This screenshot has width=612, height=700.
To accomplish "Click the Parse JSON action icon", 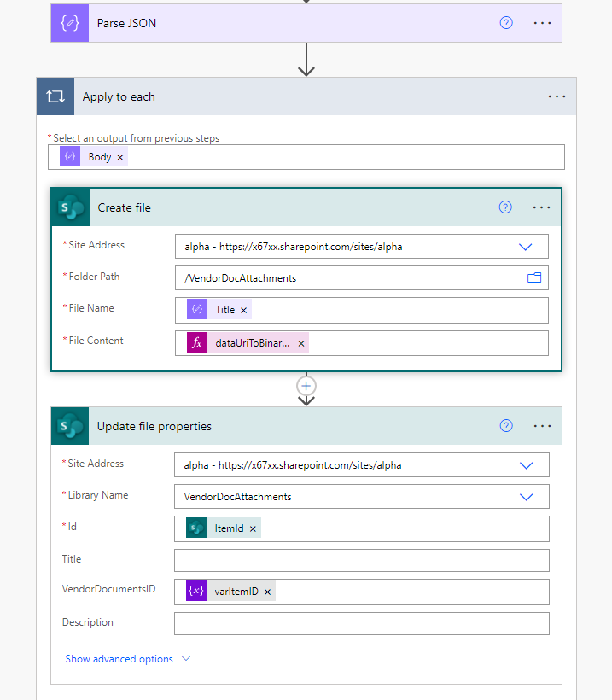I will [x=69, y=23].
